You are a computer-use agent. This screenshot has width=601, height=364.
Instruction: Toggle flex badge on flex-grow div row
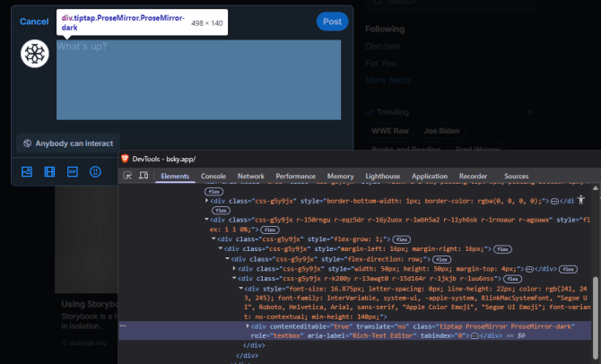[x=401, y=239]
